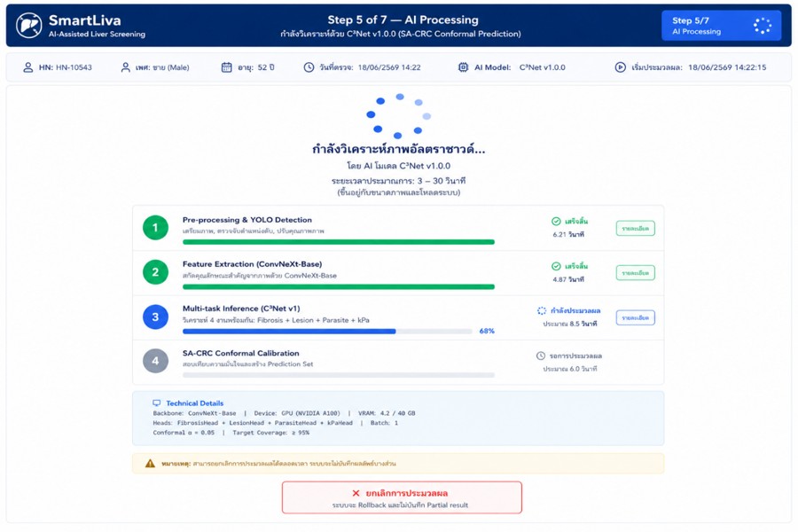Click the completed checkmark icon for Feature Extraction
This screenshot has width=798, height=532.
tap(556, 266)
